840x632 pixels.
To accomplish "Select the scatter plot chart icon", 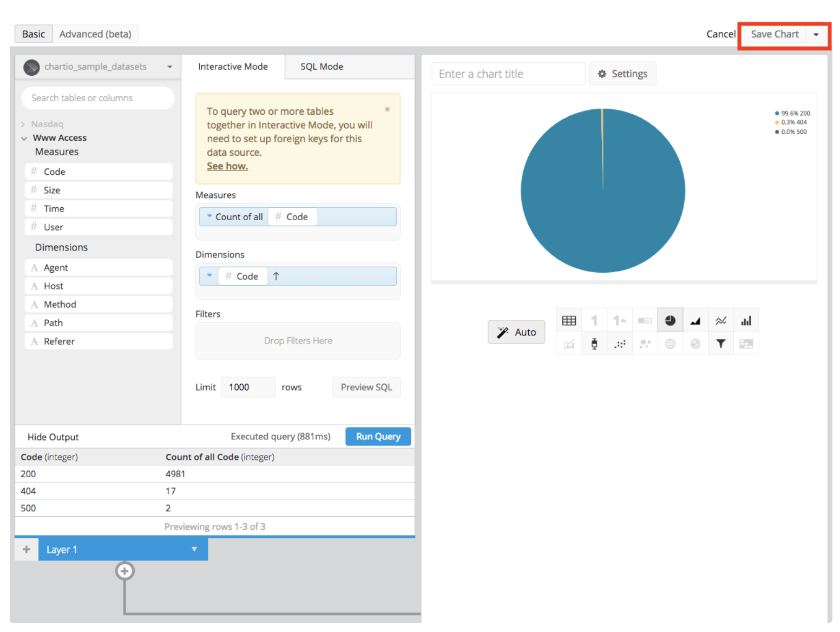I will coord(620,344).
